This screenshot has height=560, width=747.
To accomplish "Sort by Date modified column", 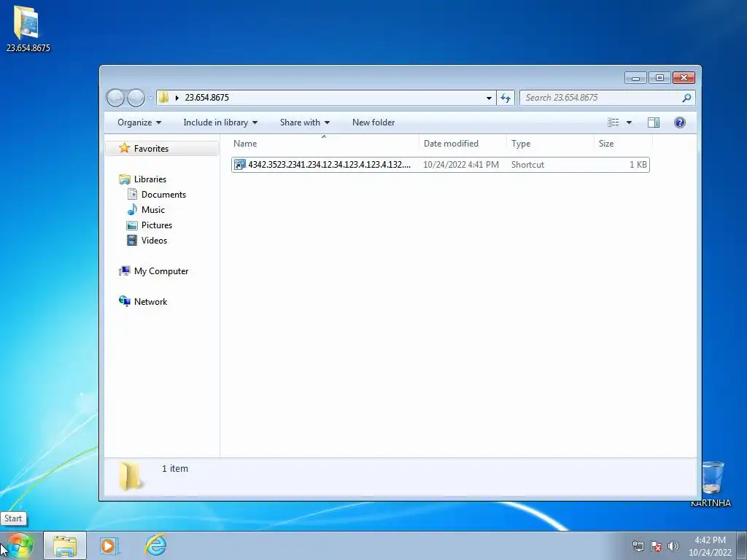I will [x=462, y=144].
